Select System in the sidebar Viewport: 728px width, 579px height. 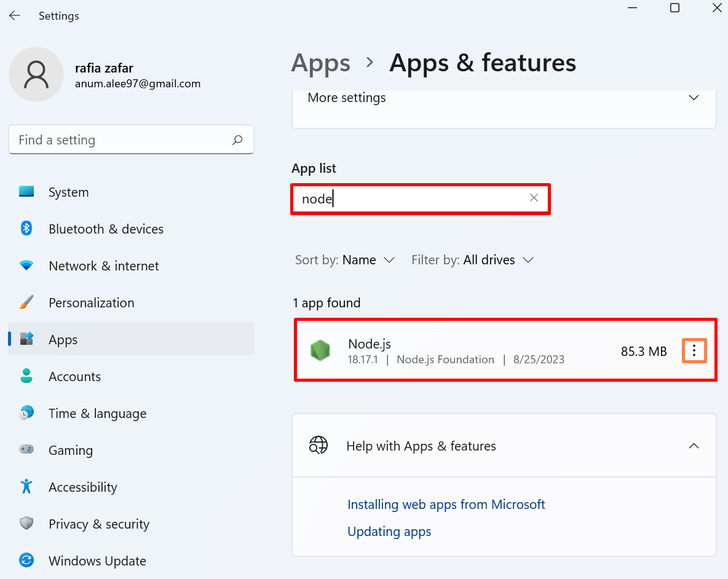coord(132,192)
